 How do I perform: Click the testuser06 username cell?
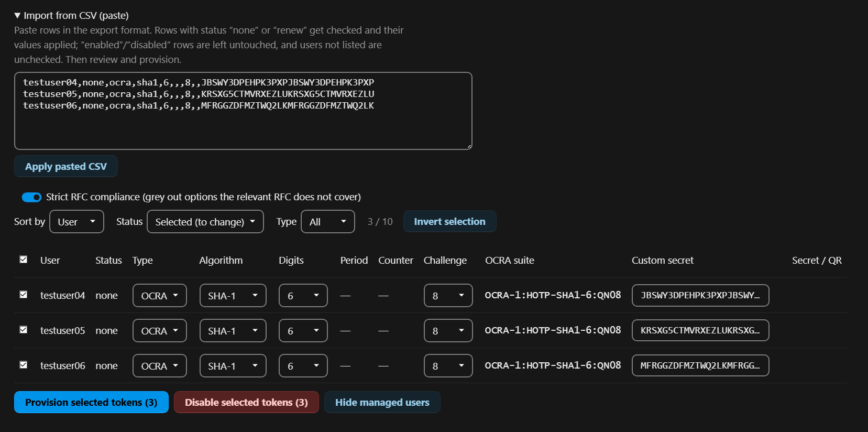click(63, 366)
